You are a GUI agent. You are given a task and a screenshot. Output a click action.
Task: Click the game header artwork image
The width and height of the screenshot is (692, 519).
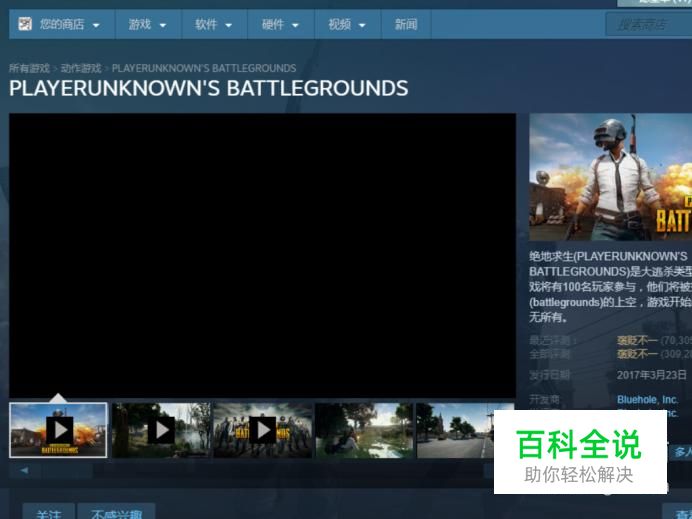(x=610, y=177)
